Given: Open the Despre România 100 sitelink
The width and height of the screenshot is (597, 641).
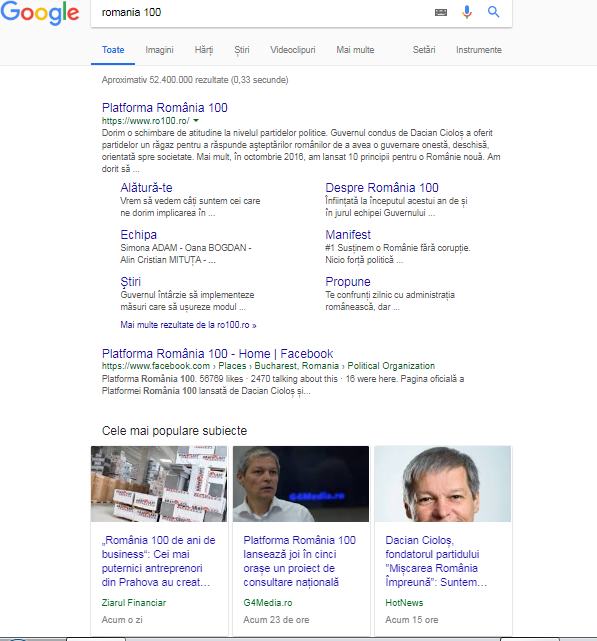Looking at the screenshot, I should tap(382, 188).
